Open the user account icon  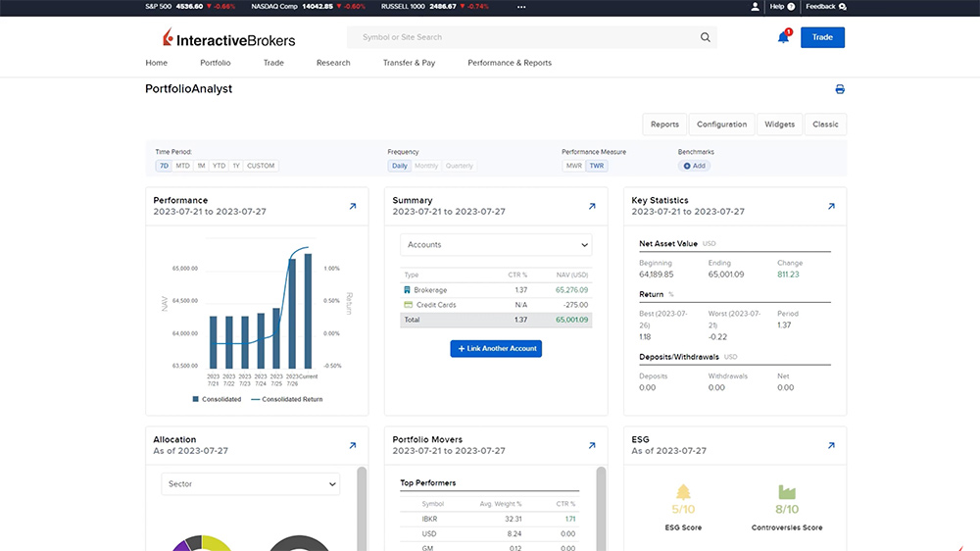point(755,6)
